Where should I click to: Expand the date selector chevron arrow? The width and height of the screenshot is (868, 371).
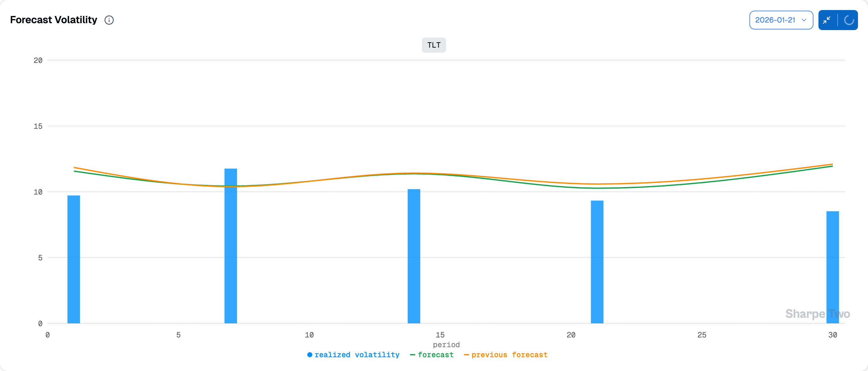pyautogui.click(x=804, y=20)
